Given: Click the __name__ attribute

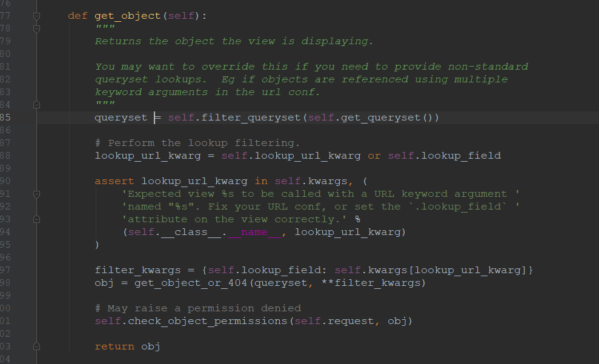Looking at the screenshot, I should [x=254, y=232].
